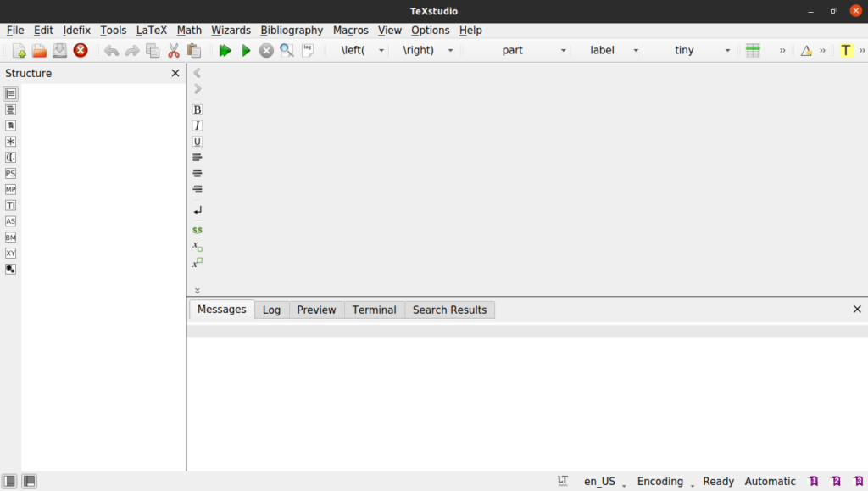Center align text
Screen dimensions: 868x491
pyautogui.click(x=197, y=173)
